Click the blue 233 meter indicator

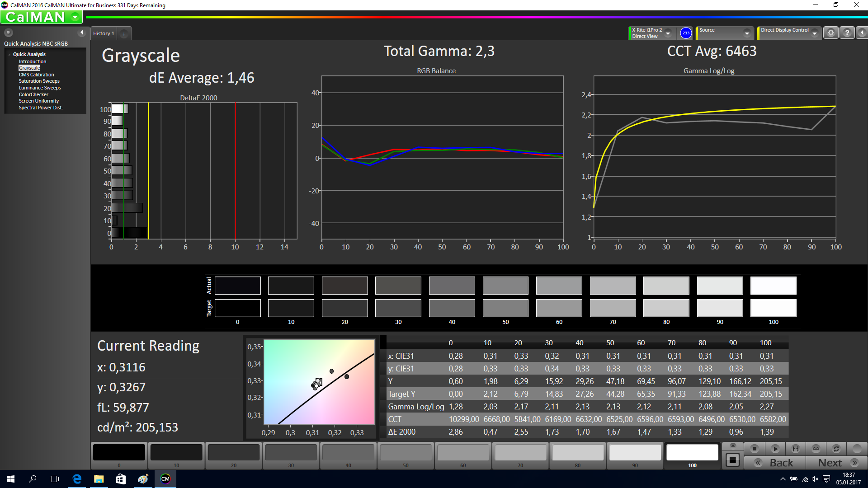pyautogui.click(x=686, y=33)
